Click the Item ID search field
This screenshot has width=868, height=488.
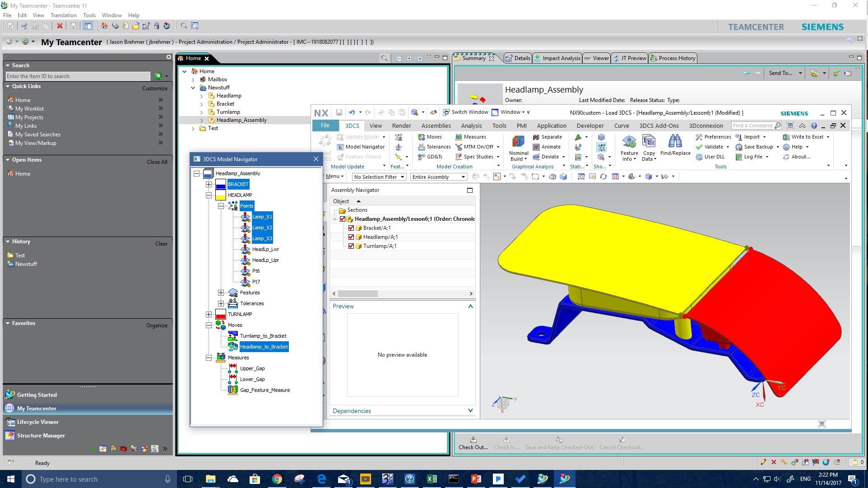pos(78,76)
